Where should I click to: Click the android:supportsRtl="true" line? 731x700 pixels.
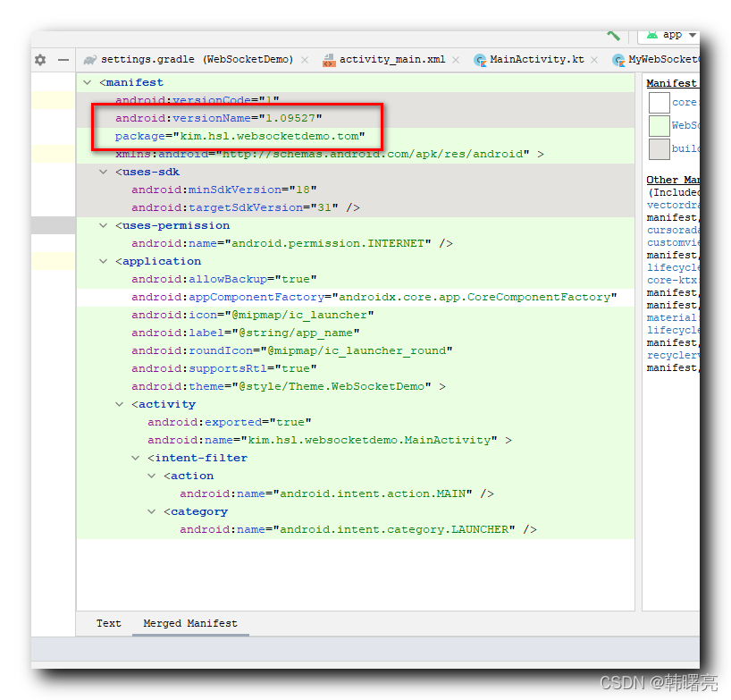223,369
